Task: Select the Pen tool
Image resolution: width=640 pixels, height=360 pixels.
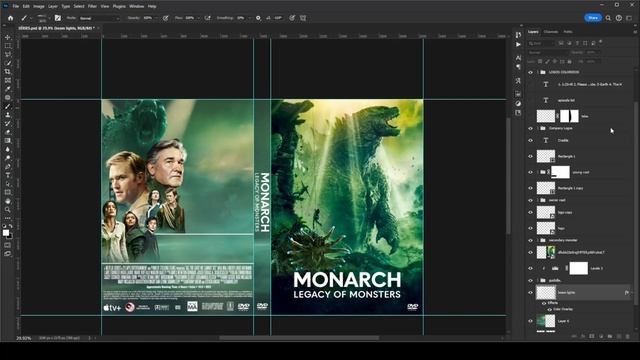Action: [8, 167]
